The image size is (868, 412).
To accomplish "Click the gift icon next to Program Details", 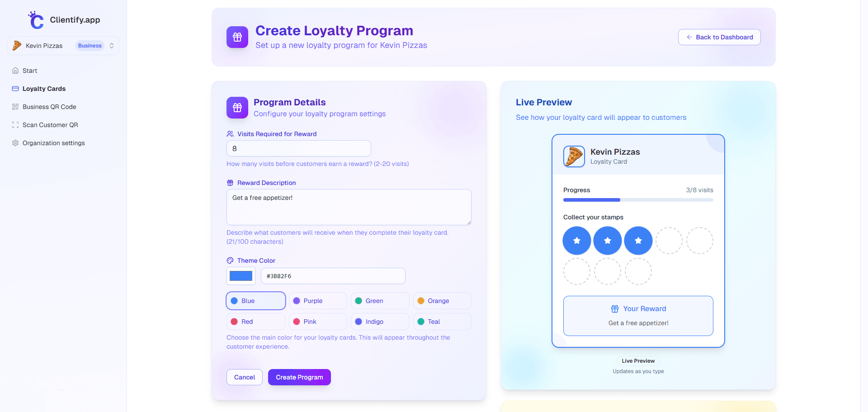I will (237, 108).
